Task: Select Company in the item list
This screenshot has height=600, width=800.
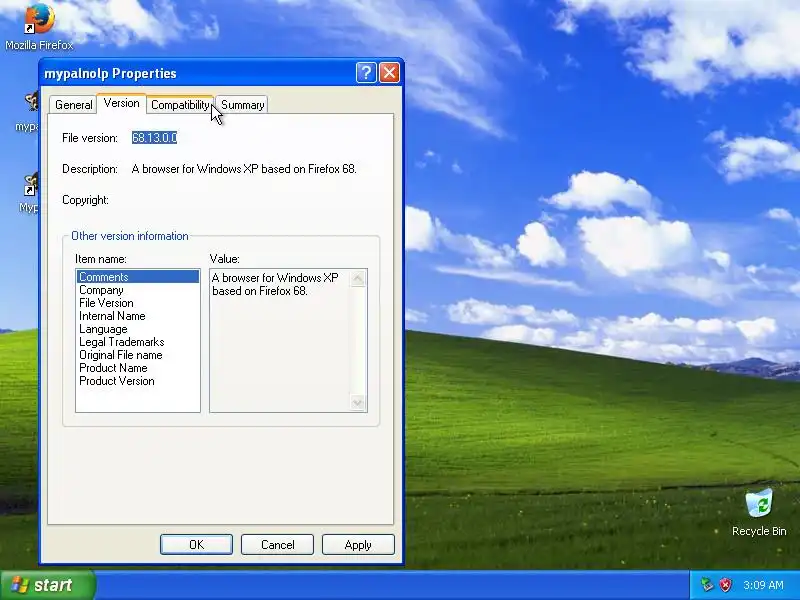Action: point(138,290)
